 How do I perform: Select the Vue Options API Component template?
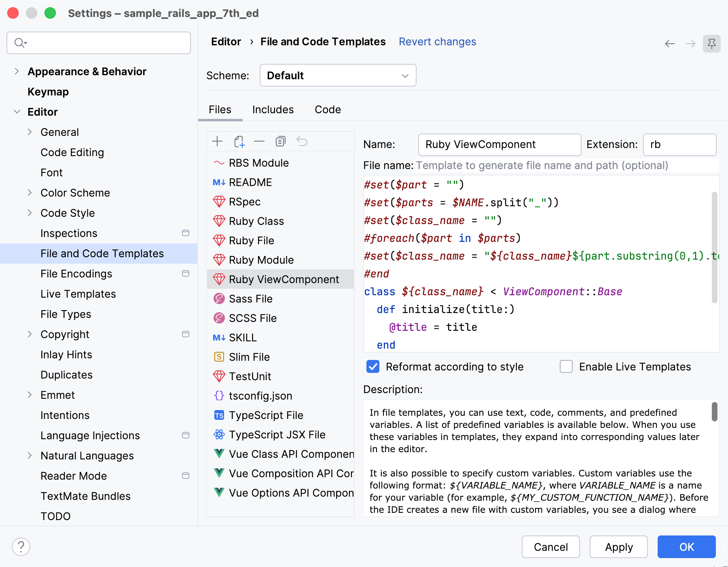coord(280,493)
